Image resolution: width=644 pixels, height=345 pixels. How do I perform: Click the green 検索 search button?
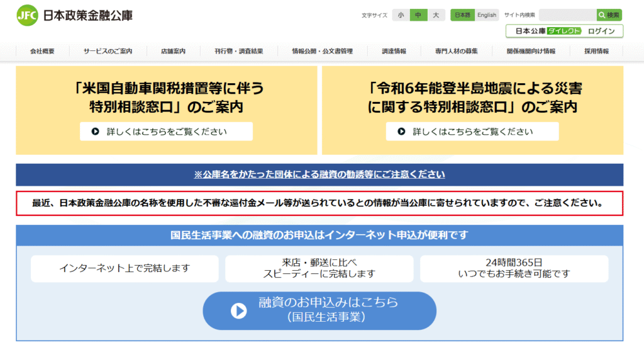point(609,15)
